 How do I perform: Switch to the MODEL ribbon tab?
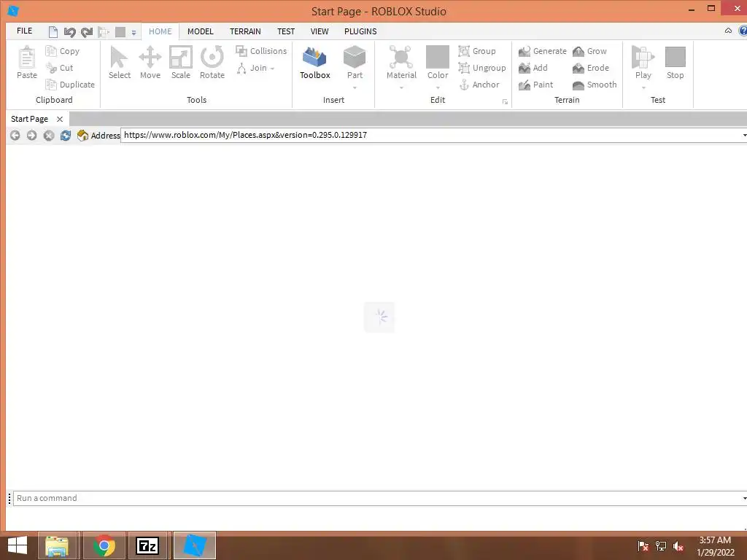[x=200, y=31]
